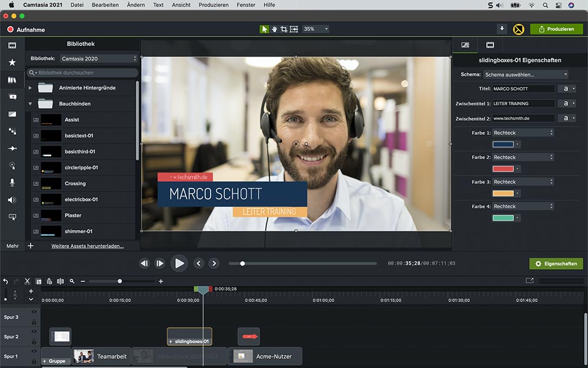The width and height of the screenshot is (588, 368).
Task: Switch to visual properties tab
Action: 465,45
